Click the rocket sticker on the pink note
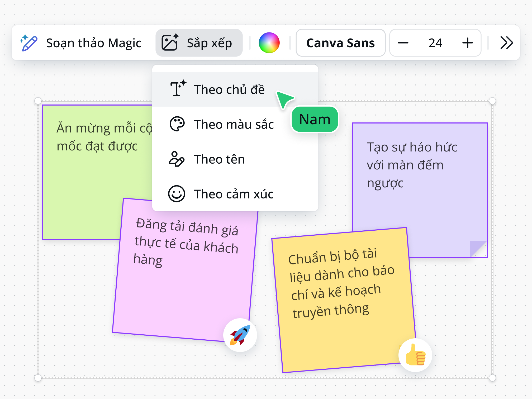Image resolution: width=532 pixels, height=399 pixels. tap(240, 335)
